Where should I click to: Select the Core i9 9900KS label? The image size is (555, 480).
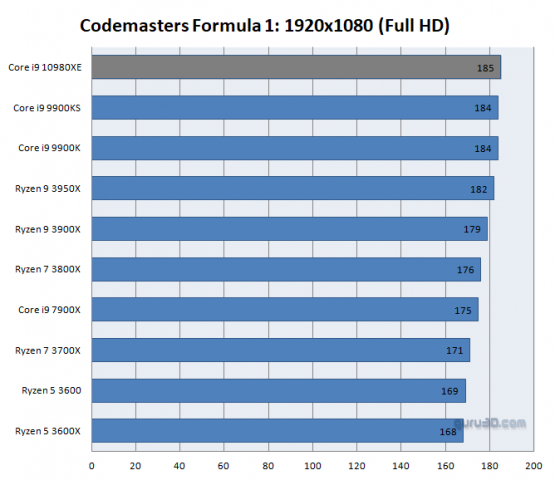(47, 108)
